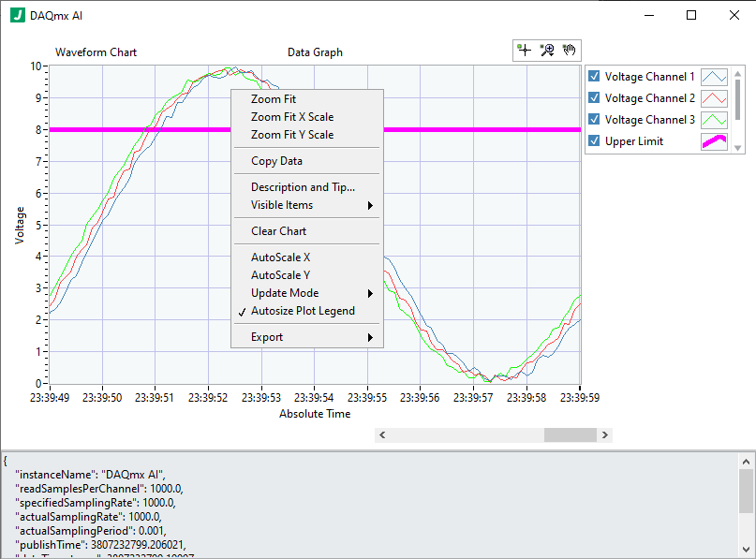Click JSON text panel scroll down arrow

pyautogui.click(x=746, y=550)
